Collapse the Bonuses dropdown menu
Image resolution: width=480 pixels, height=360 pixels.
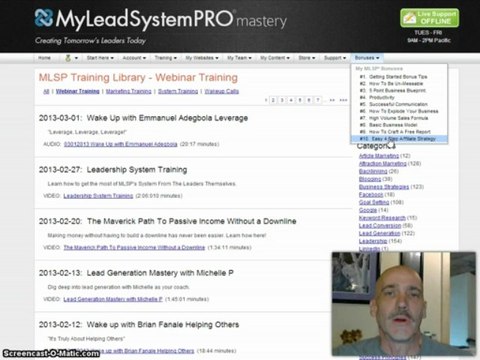tap(367, 58)
